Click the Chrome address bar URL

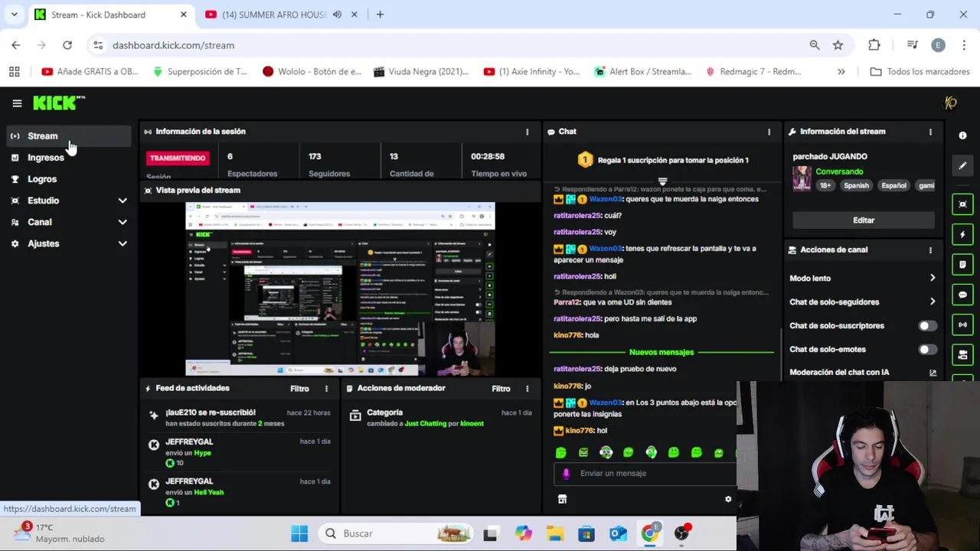[173, 45]
